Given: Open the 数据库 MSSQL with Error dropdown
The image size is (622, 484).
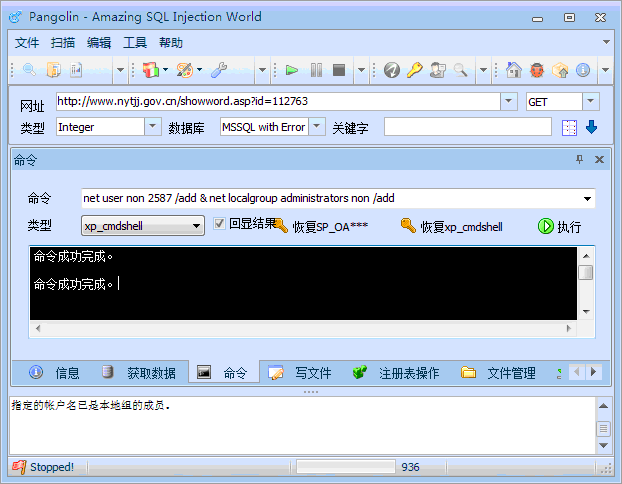Looking at the screenshot, I should [x=317, y=127].
